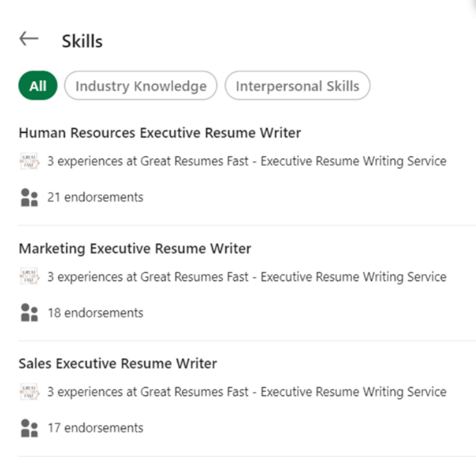Viewport: 476px width, 457px height.
Task: Open Human Resources Executive Resume Writer skill
Action: [x=160, y=133]
